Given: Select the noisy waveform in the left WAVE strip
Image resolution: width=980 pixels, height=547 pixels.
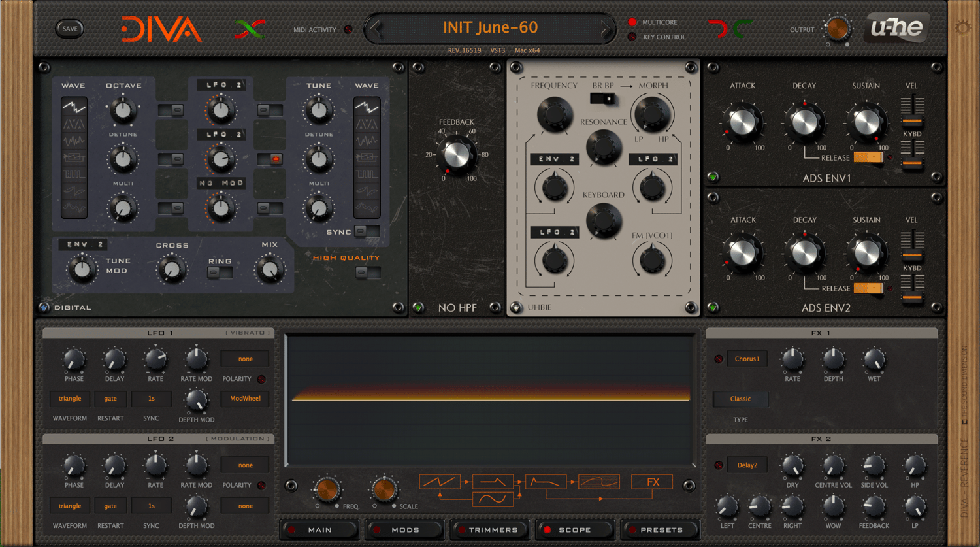Looking at the screenshot, I should click(74, 141).
